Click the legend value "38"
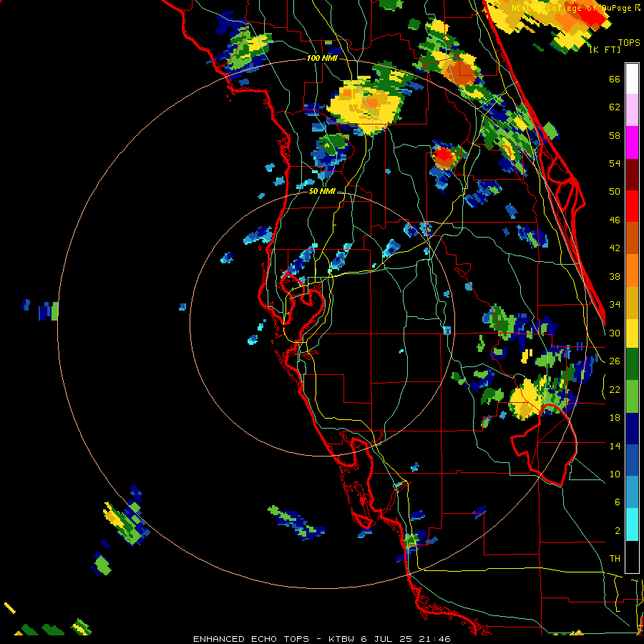This screenshot has width=644, height=644. (x=615, y=276)
